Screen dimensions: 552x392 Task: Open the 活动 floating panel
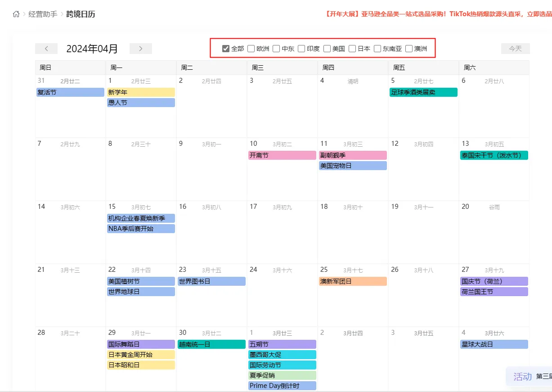click(529, 376)
